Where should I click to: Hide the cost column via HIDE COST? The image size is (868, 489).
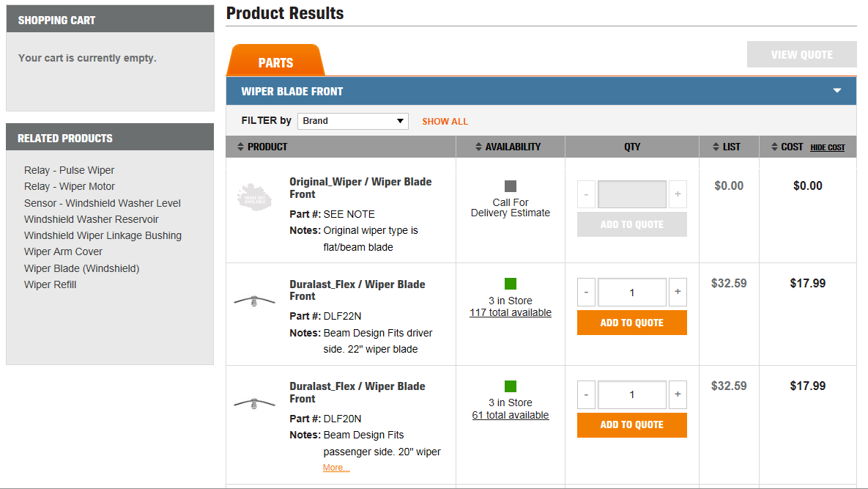pos(827,147)
